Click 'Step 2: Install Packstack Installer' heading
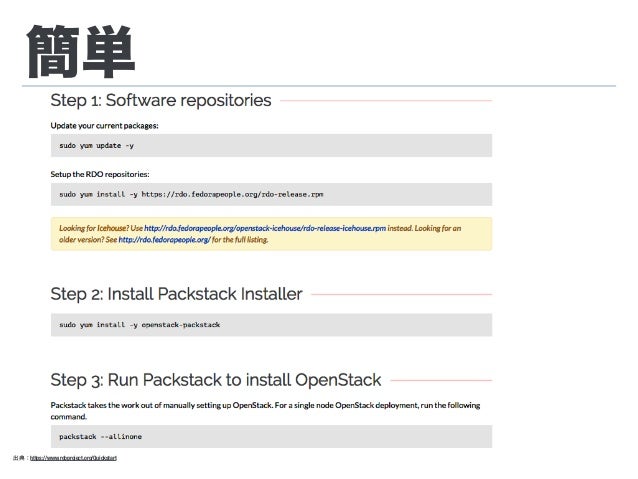Screen dimensions: 638x479 (x=176, y=294)
